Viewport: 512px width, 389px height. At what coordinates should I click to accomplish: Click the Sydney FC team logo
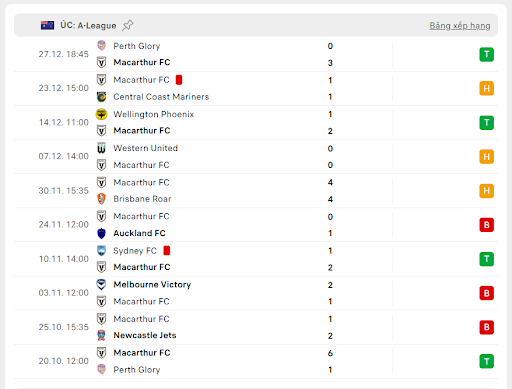[x=101, y=251]
